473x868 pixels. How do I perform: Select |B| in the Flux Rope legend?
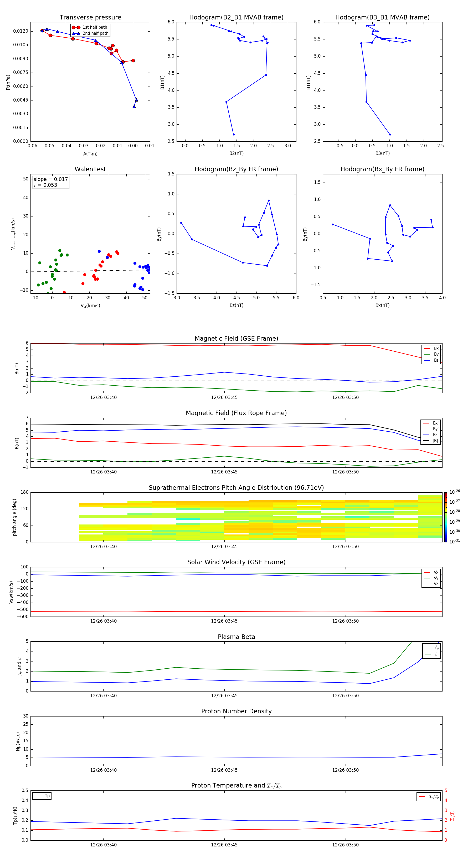tap(431, 441)
